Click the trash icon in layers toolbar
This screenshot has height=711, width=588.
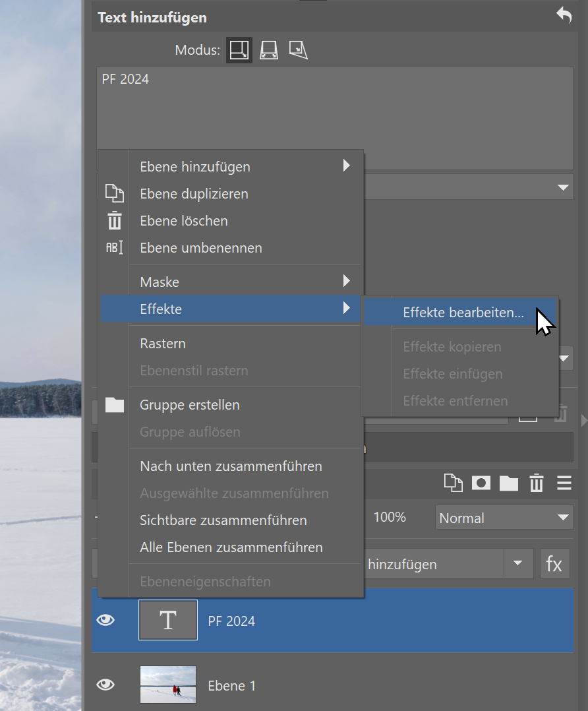pyautogui.click(x=537, y=483)
